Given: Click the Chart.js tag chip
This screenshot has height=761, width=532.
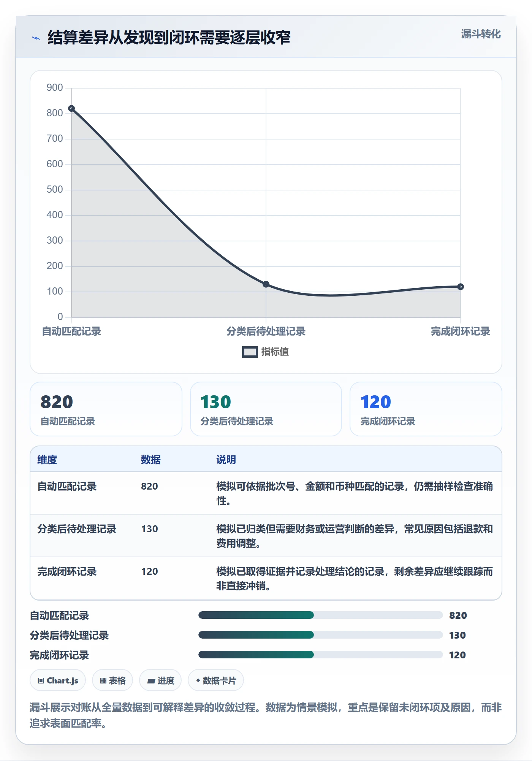Looking at the screenshot, I should (58, 680).
